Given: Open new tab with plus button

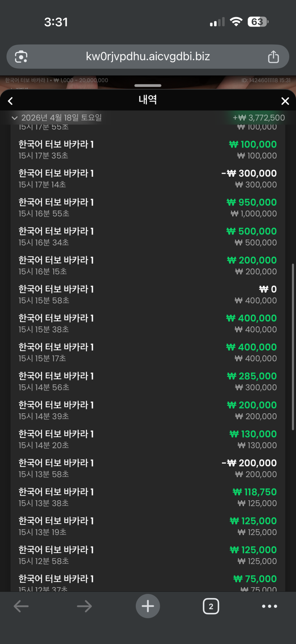Looking at the screenshot, I should (x=148, y=606).
